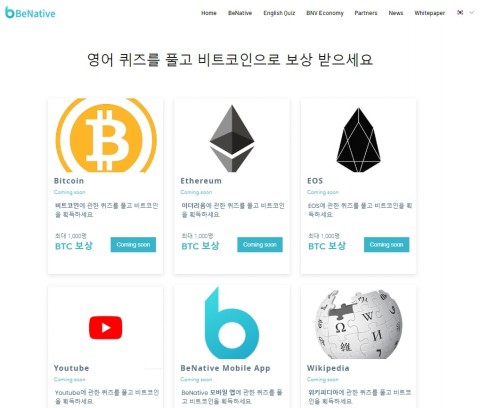Click Coming soon button on Bitcoin card

133,245
